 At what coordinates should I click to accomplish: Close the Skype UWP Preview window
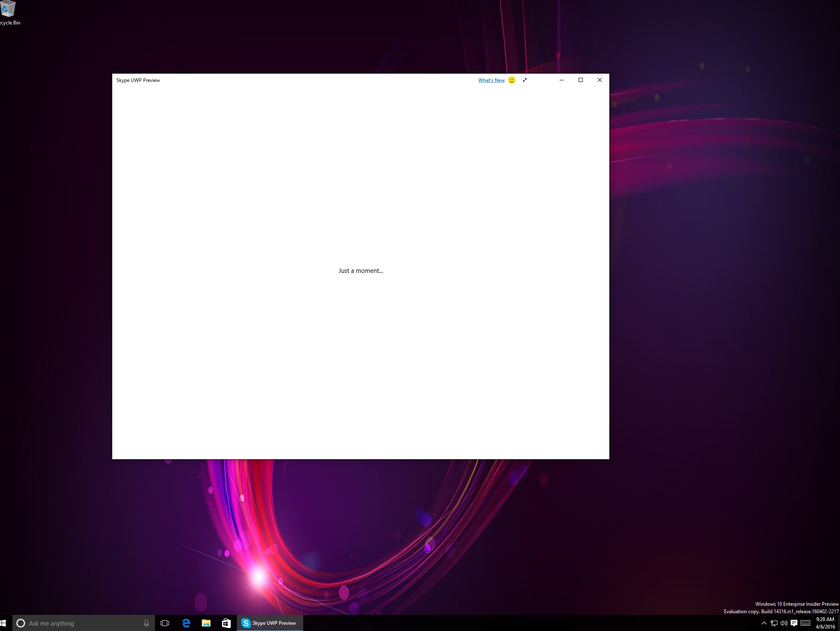(599, 80)
